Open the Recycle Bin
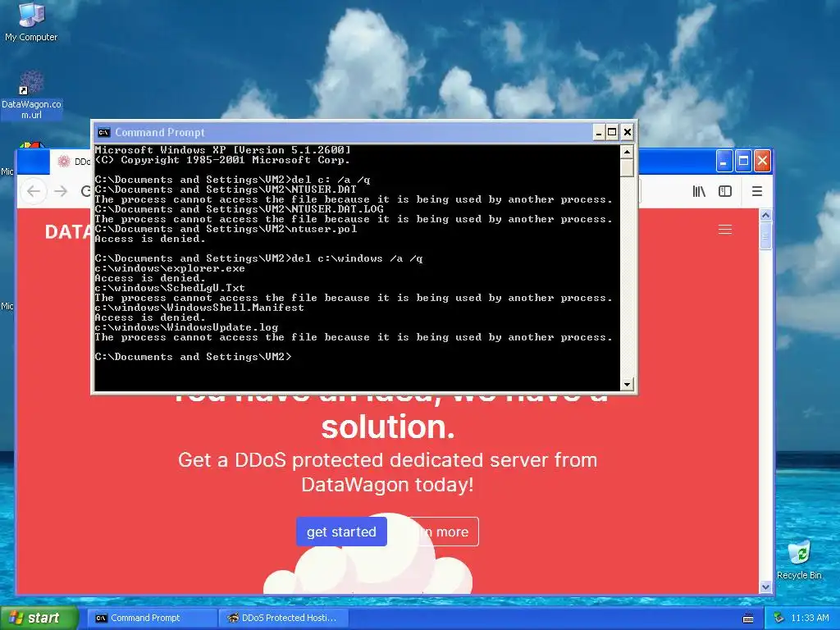840x630 pixels. click(x=799, y=559)
